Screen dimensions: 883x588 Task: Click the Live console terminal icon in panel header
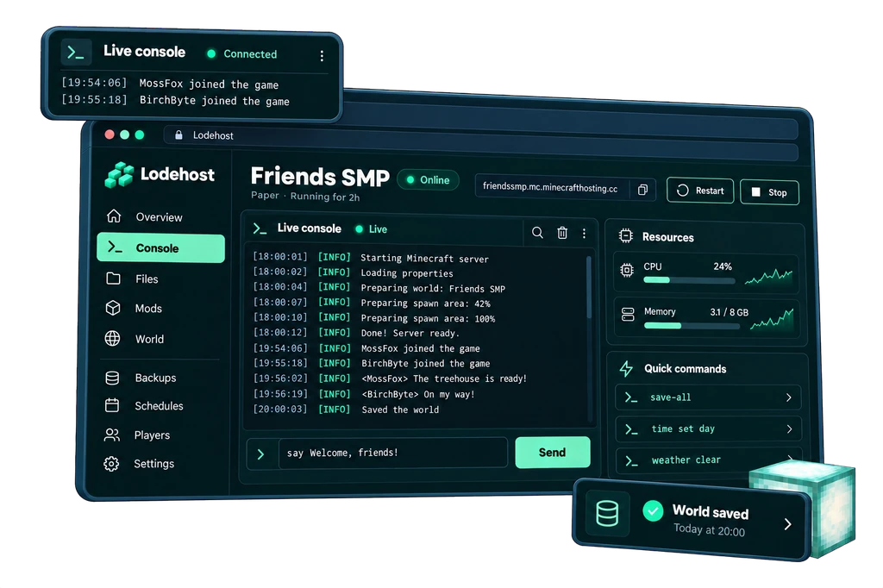coord(260,228)
